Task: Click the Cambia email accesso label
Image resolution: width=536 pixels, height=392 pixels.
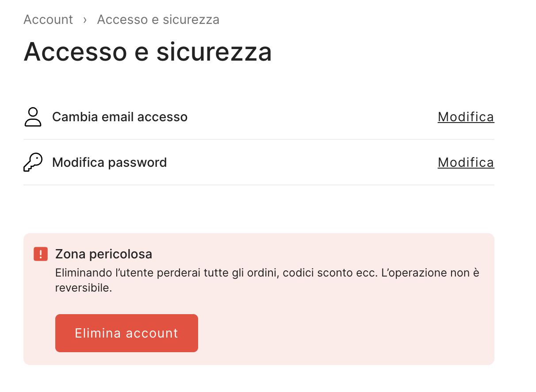Action: click(x=120, y=117)
